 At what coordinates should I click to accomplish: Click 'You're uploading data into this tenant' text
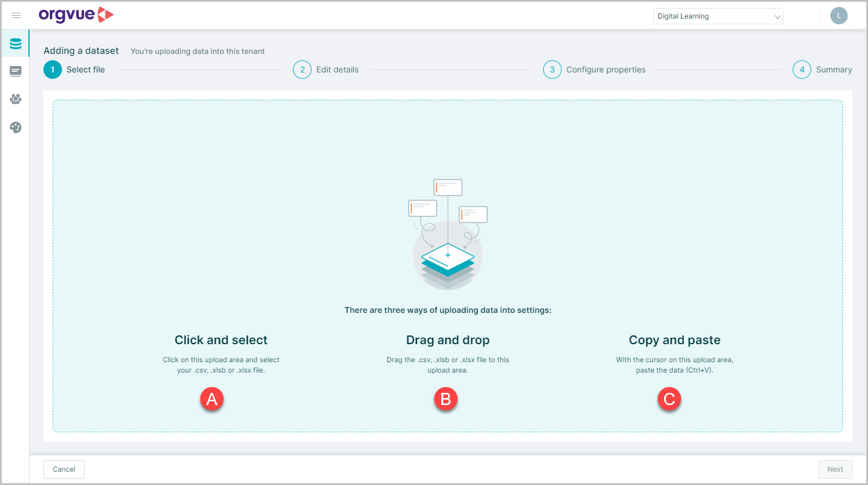click(197, 51)
